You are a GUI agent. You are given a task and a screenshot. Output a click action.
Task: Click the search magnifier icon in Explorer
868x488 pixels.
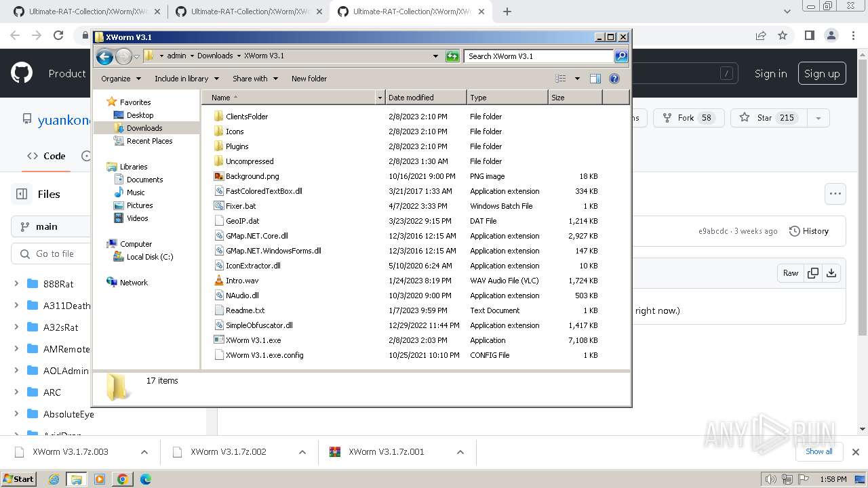pos(620,56)
